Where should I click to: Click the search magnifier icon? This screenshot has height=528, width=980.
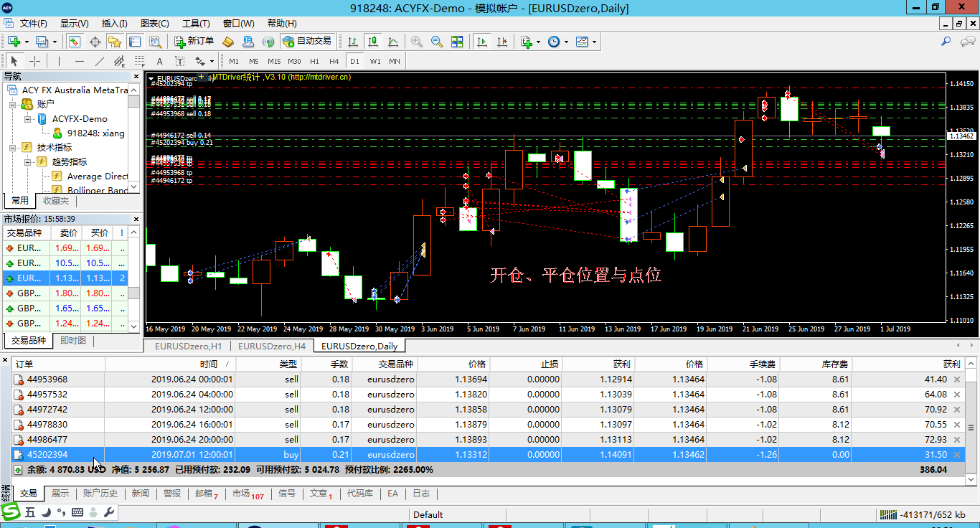click(946, 42)
